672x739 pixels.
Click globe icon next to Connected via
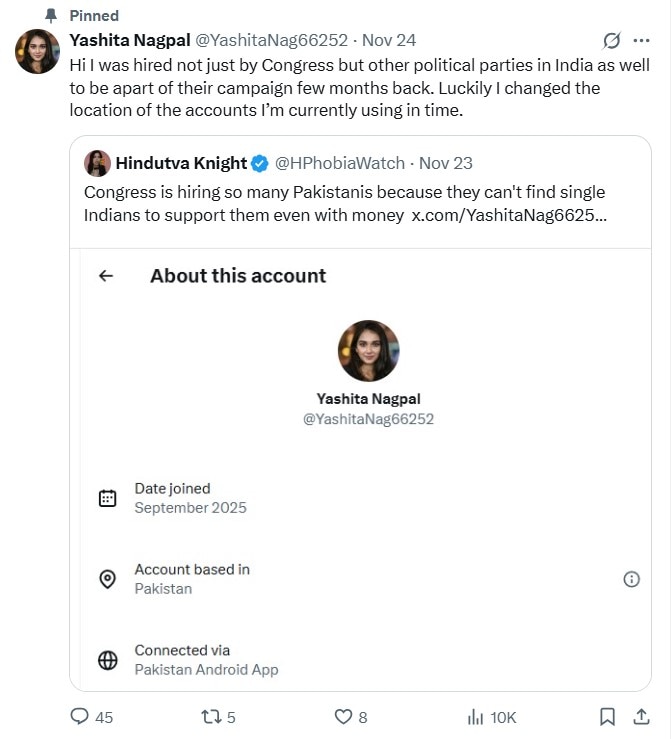click(x=108, y=660)
